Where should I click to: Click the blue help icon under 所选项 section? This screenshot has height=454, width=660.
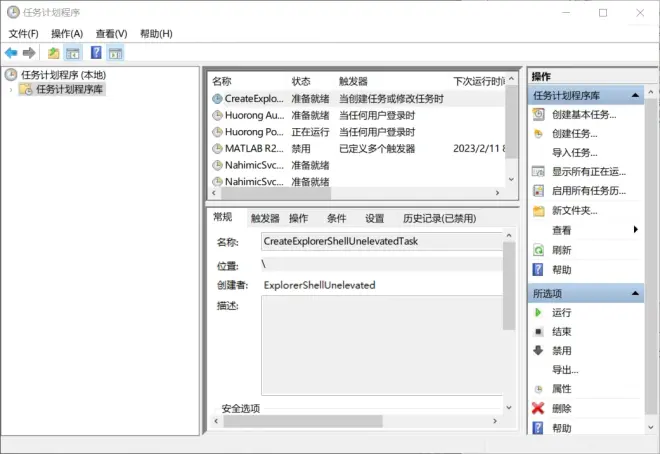(x=538, y=428)
